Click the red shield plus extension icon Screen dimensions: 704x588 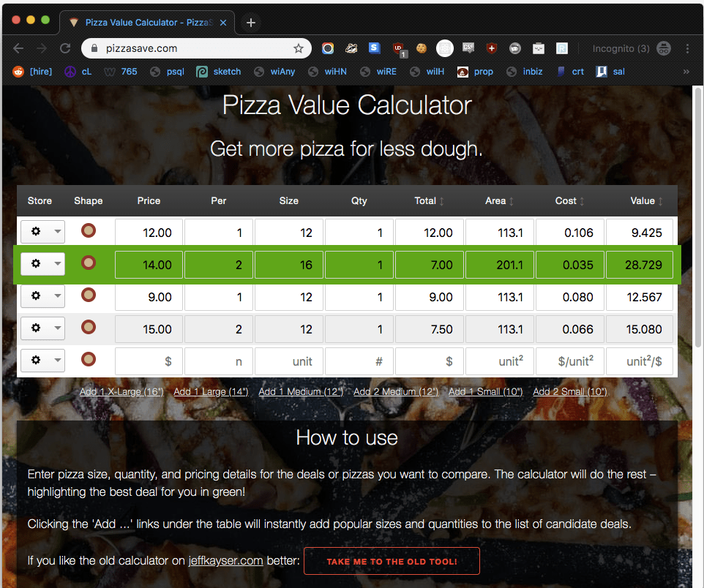pos(492,48)
